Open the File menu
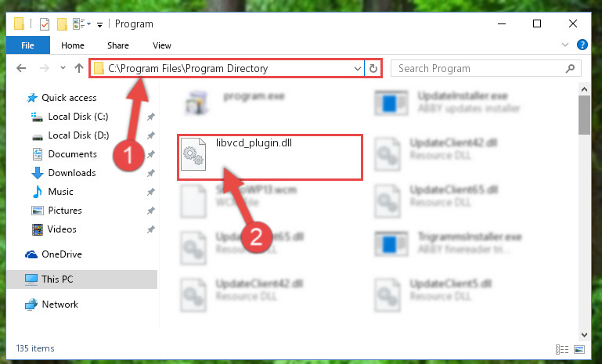Viewport: 602px width, 364px height. click(27, 45)
